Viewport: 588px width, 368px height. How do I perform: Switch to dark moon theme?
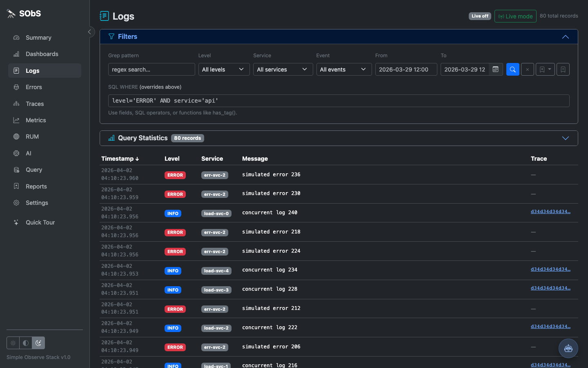(x=38, y=343)
